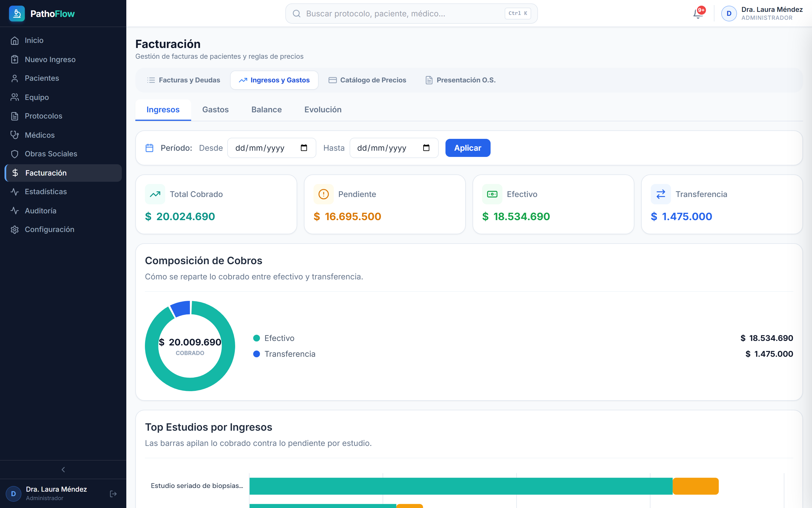Click the Hasta date input field
This screenshot has width=812, height=508.
click(394, 148)
